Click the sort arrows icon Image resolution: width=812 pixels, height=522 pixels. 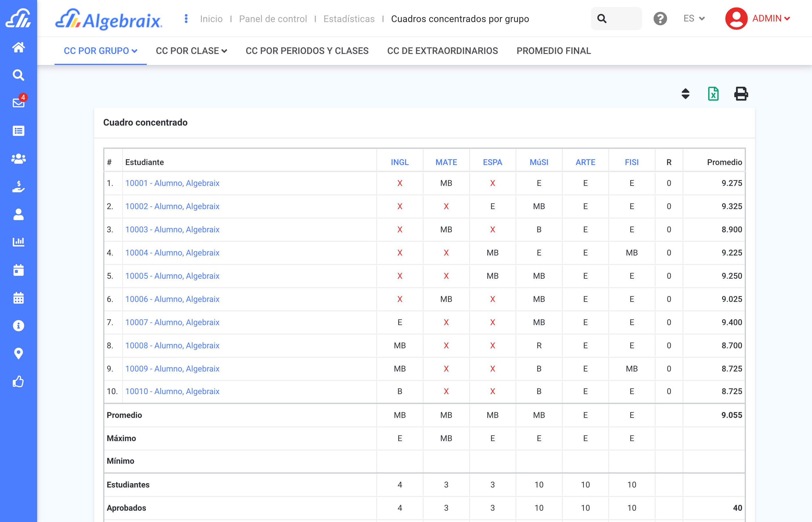[685, 94]
